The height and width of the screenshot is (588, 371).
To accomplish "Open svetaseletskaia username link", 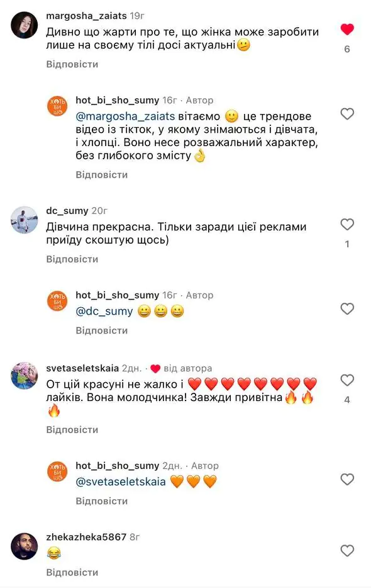I will (82, 368).
